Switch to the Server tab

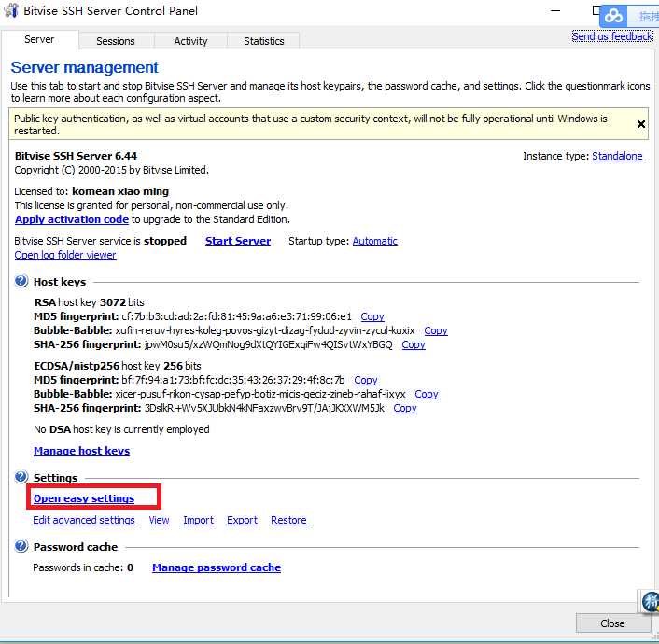pyautogui.click(x=39, y=39)
